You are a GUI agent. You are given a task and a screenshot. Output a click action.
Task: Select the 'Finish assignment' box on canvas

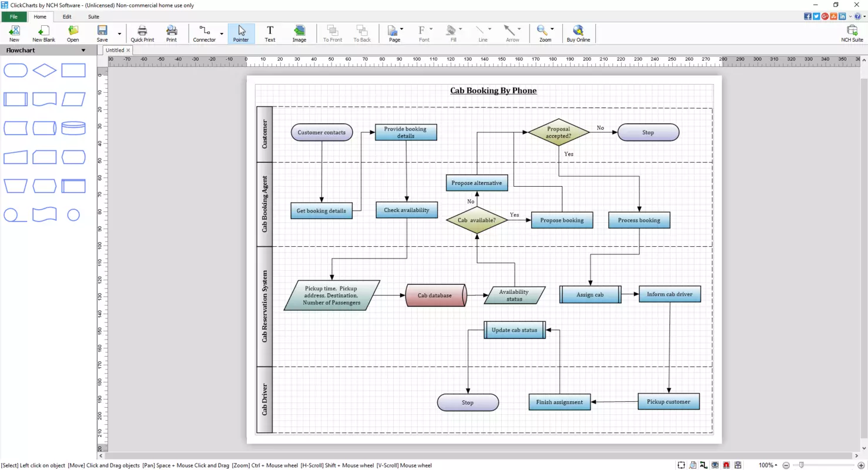pyautogui.click(x=559, y=402)
